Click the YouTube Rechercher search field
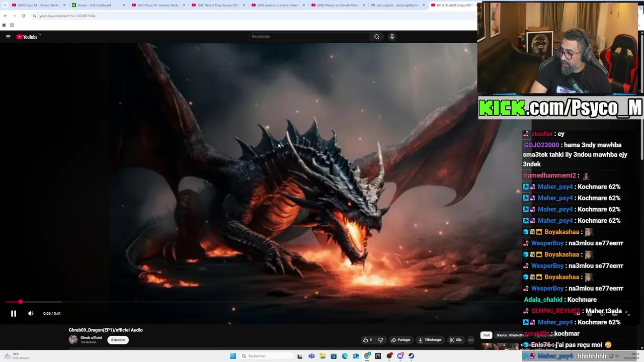 [310, 37]
